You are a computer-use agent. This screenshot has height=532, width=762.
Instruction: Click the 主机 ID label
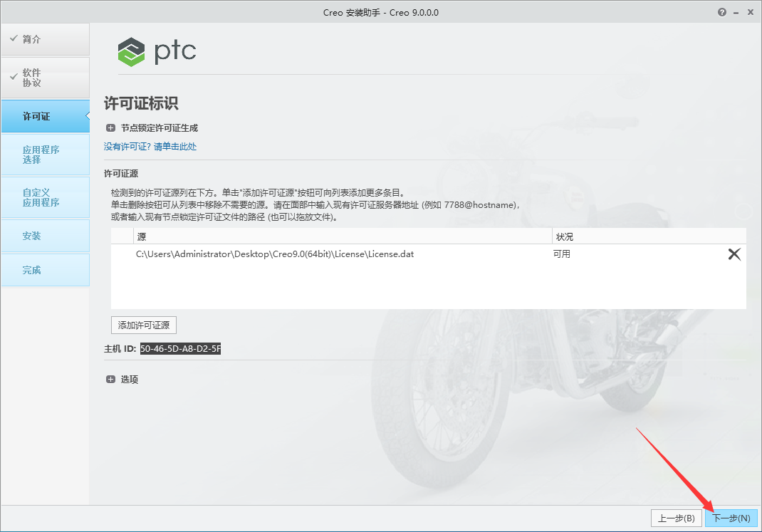pos(120,349)
